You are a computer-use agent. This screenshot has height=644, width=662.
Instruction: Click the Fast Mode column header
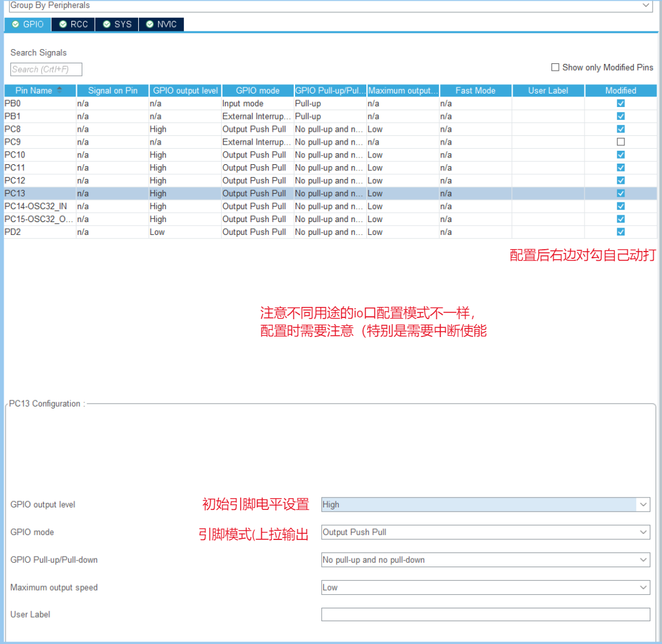click(x=475, y=90)
